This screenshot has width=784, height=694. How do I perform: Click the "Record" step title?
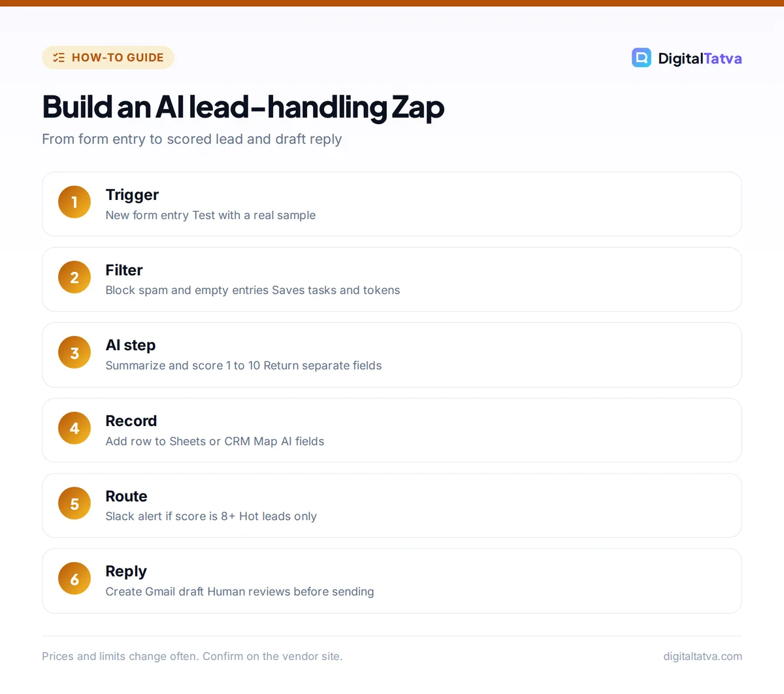[131, 421]
